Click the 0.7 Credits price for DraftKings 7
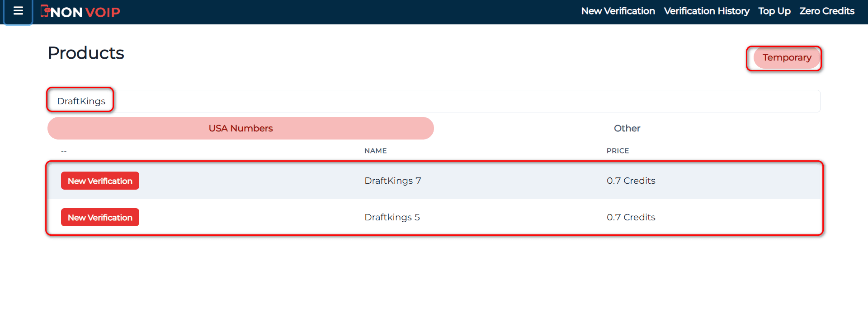The image size is (868, 326). click(x=631, y=181)
